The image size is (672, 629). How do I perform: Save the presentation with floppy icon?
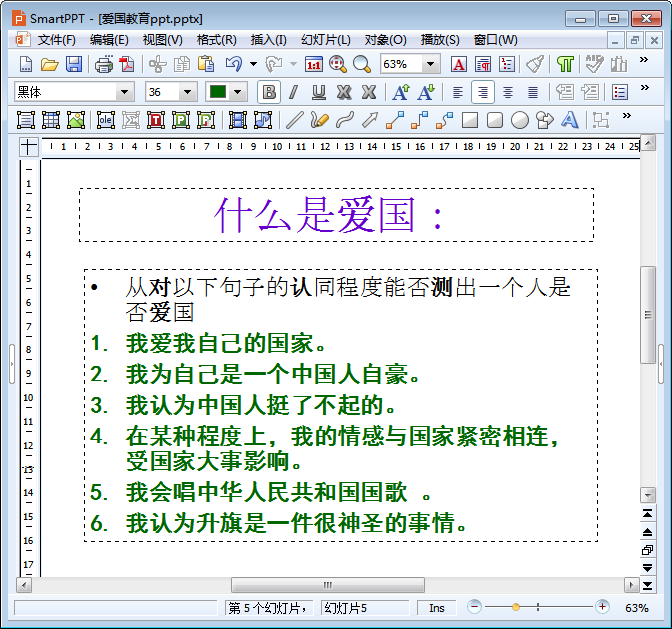[74, 64]
